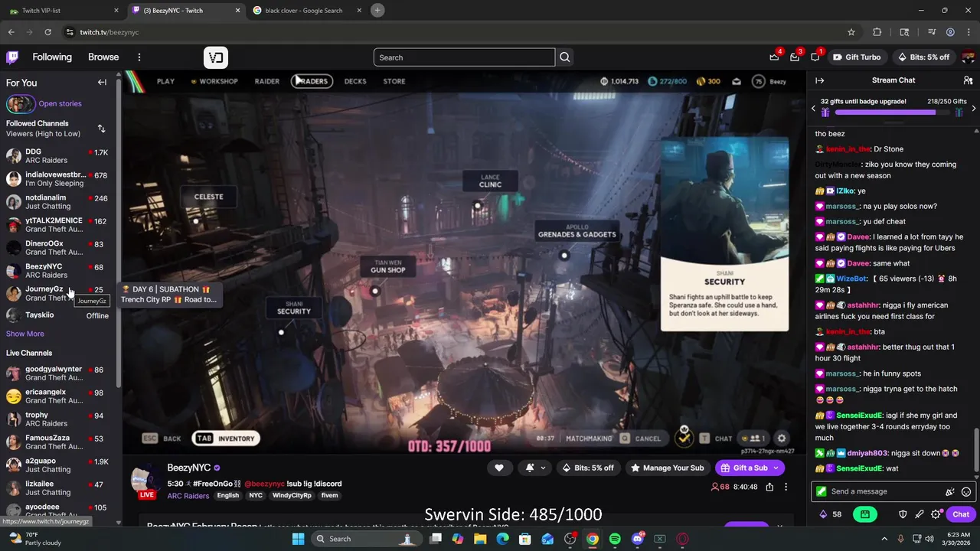This screenshot has width=980, height=551.
Task: Open Discord from the taskbar
Action: pos(637,539)
